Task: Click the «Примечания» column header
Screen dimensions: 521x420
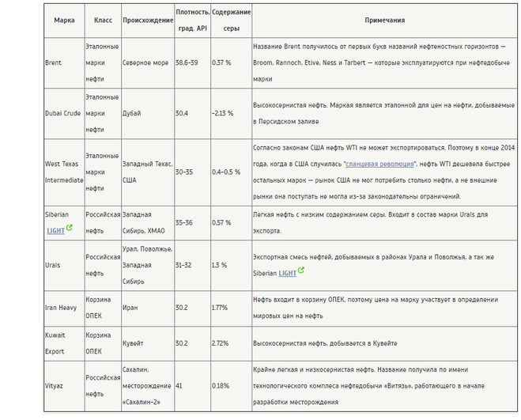Action: pyautogui.click(x=383, y=19)
